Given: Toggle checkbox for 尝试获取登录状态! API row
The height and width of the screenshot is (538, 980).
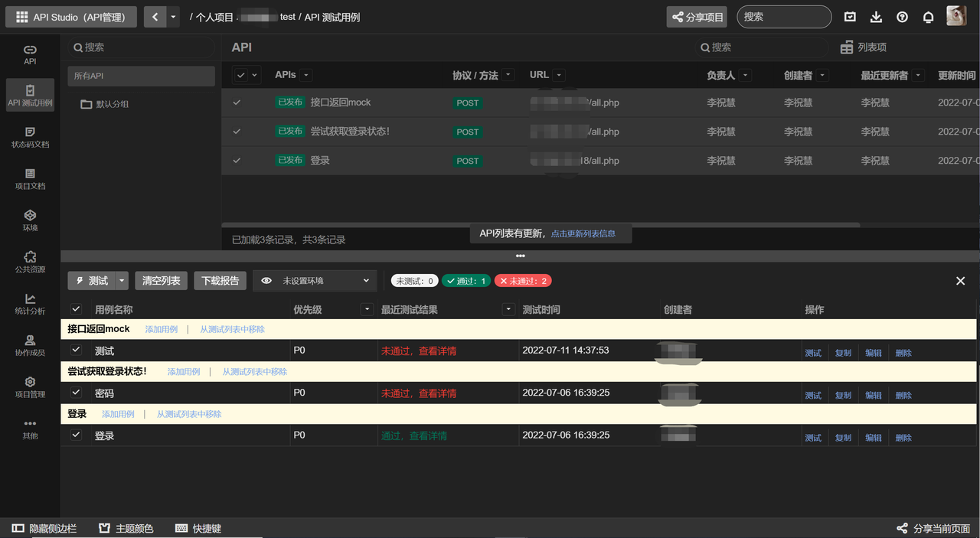Looking at the screenshot, I should coord(237,132).
